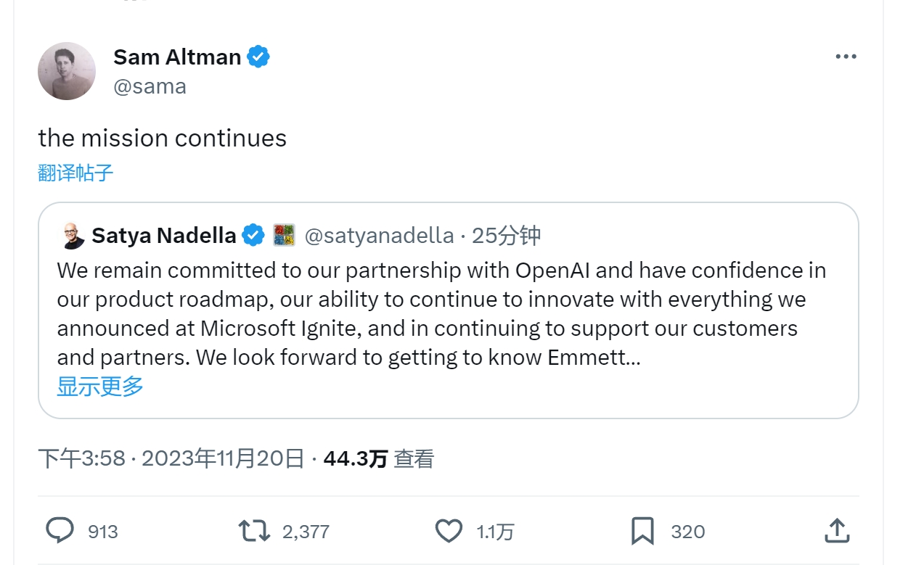
Task: Click Sam Altman's blue verified badge
Action: pos(258,57)
